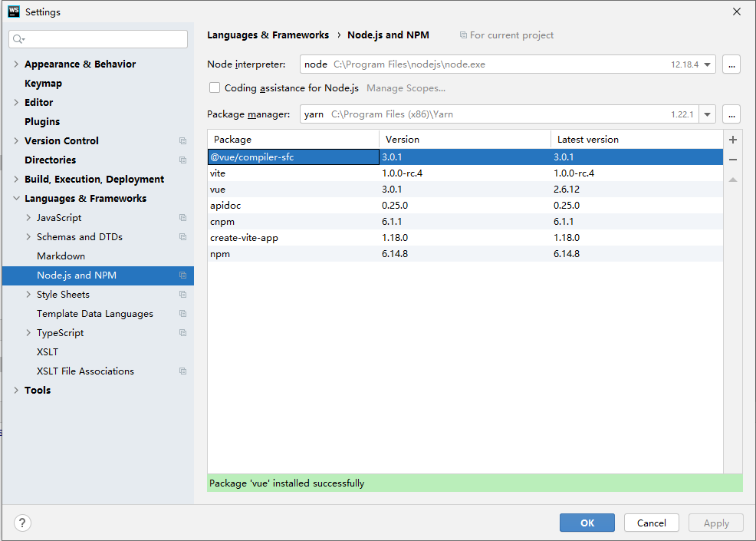Select the cnpm package row
756x541 pixels.
click(465, 222)
